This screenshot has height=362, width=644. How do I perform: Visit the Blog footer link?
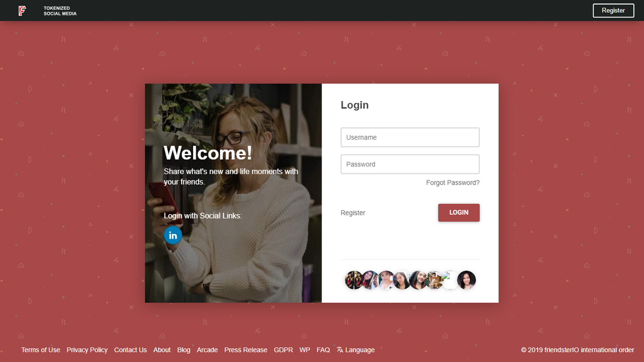(x=184, y=350)
